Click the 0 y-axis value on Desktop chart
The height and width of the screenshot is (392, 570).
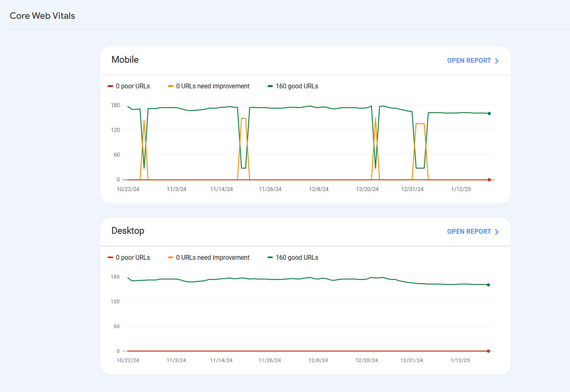[x=118, y=351]
